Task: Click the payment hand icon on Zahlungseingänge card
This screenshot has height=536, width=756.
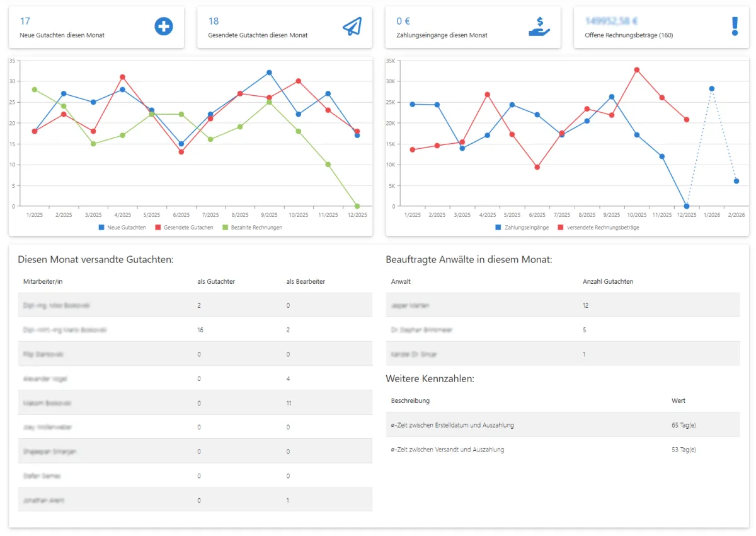Action: coord(540,26)
